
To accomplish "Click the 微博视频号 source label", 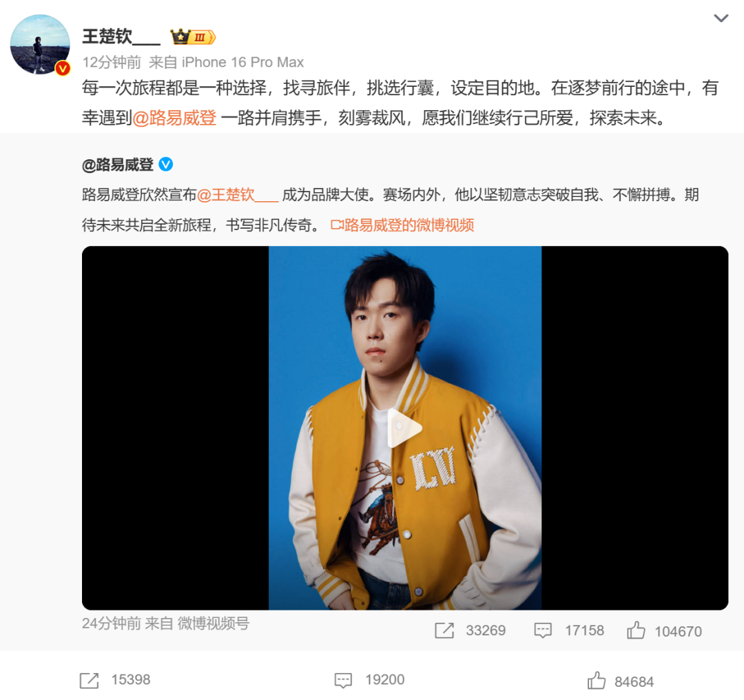I will [213, 623].
